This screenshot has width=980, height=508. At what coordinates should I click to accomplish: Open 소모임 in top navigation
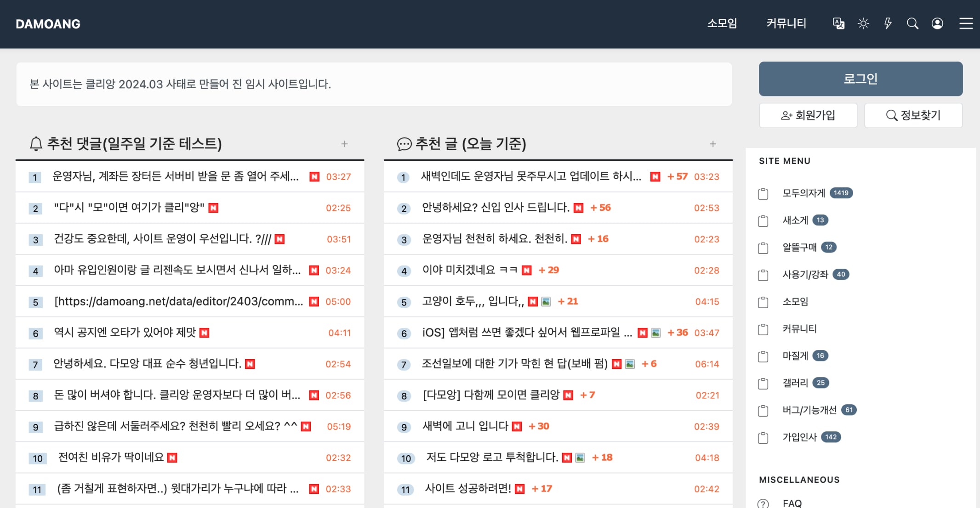[x=722, y=23]
